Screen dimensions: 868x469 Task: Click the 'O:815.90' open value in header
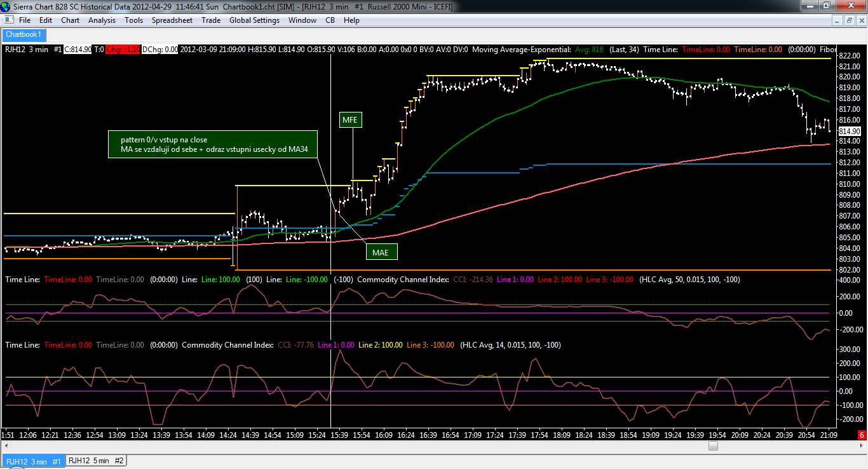pos(322,49)
